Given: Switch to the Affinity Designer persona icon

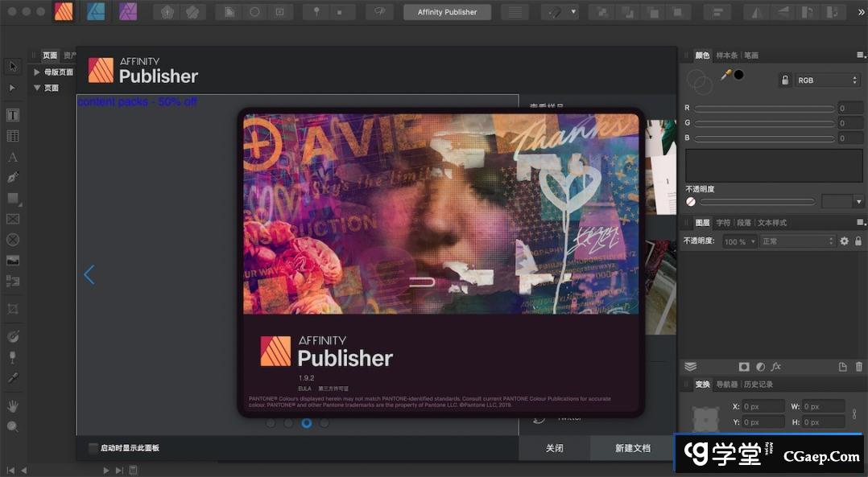Looking at the screenshot, I should point(96,12).
